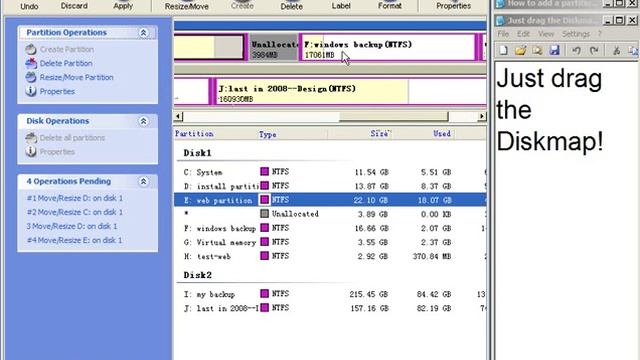The width and height of the screenshot is (640, 360).
Task: Click the disk map scroll right arrow
Action: click(482, 116)
